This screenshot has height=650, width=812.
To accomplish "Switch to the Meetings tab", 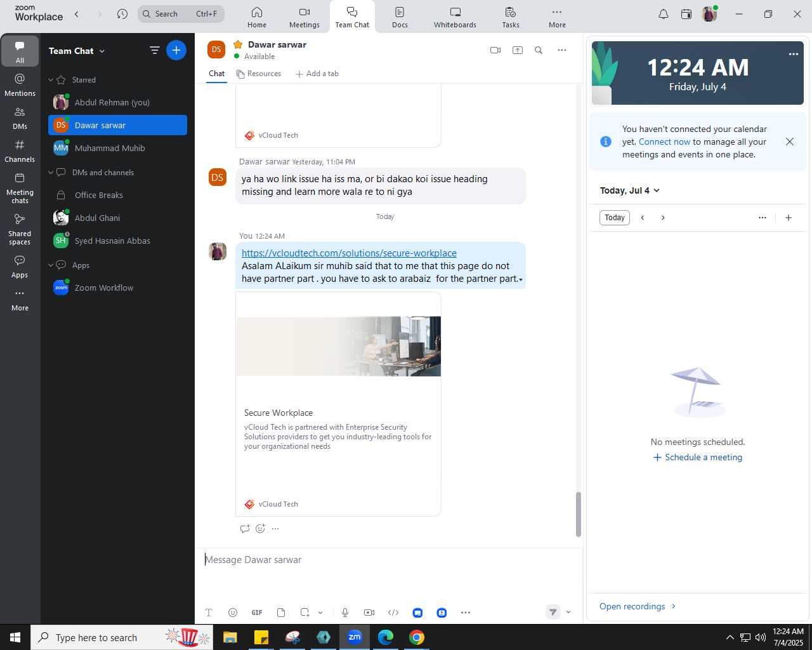I will tap(304, 17).
